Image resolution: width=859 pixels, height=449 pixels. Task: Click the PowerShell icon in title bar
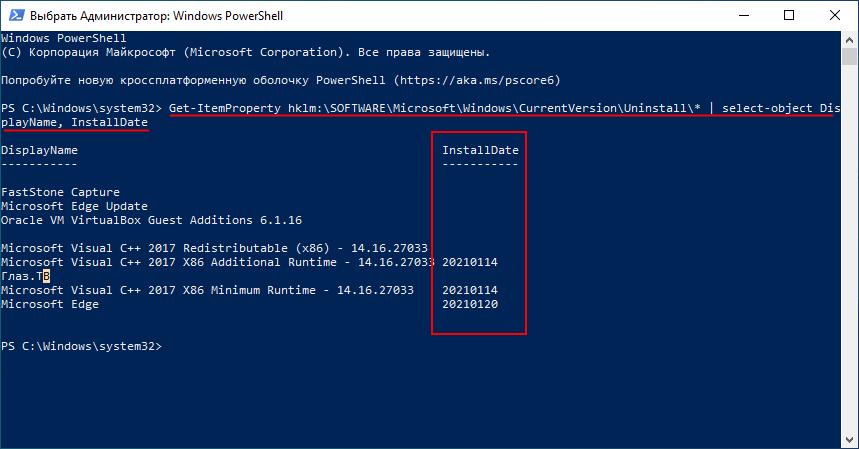click(x=16, y=15)
